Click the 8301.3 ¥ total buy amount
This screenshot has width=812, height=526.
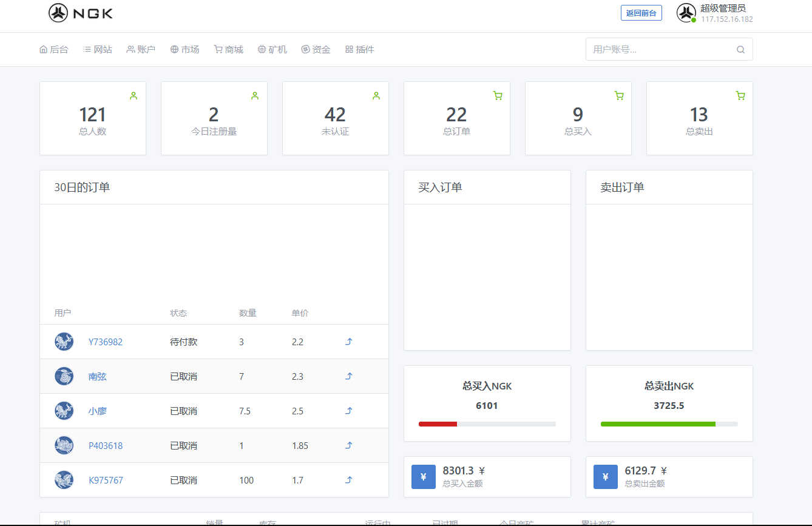(x=464, y=471)
